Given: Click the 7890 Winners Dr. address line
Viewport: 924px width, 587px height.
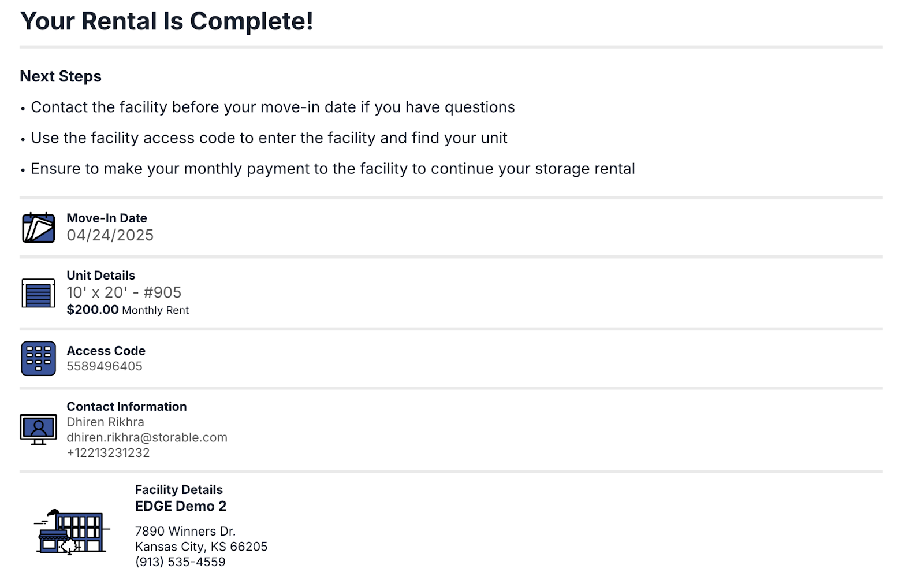Looking at the screenshot, I should (185, 531).
